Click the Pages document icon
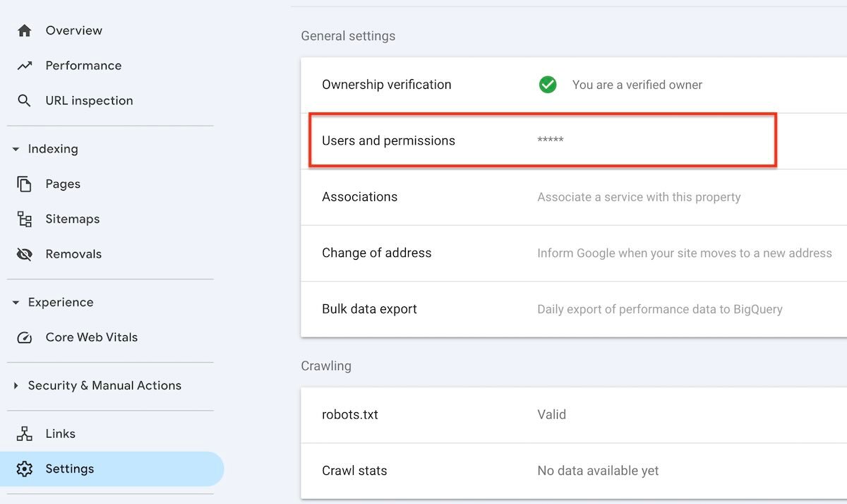Viewport: 847px width, 504px height. pos(25,184)
